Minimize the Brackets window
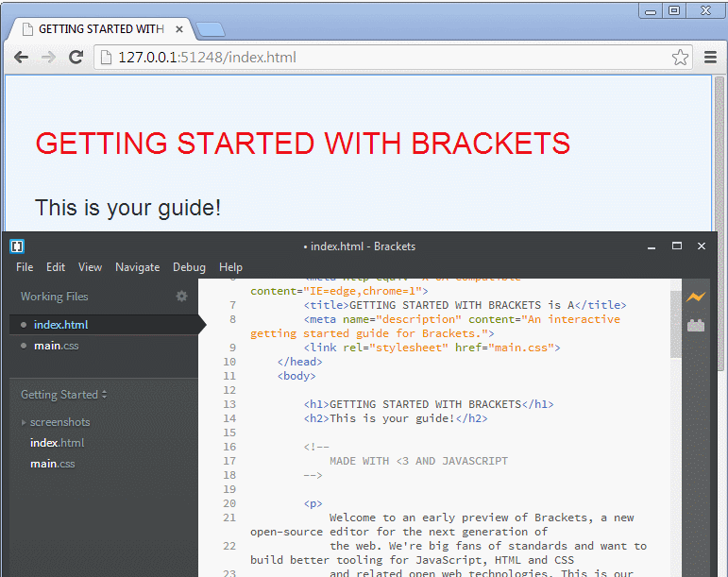 click(x=652, y=246)
